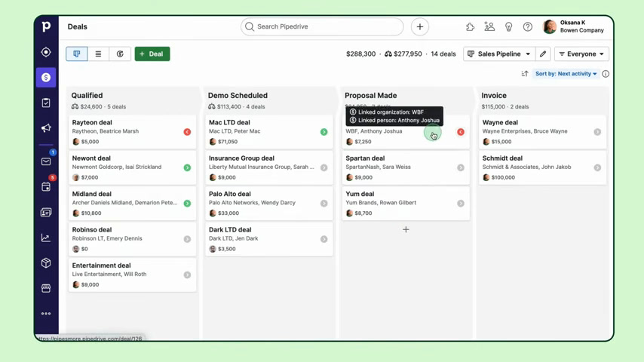Open the Dark LTD deal card

click(269, 239)
